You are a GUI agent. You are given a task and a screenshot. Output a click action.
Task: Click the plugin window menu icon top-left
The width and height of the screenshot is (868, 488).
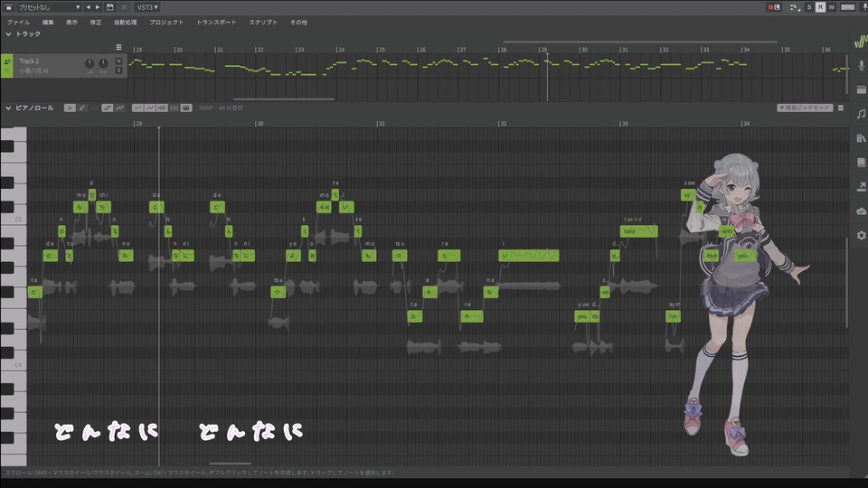[8, 7]
